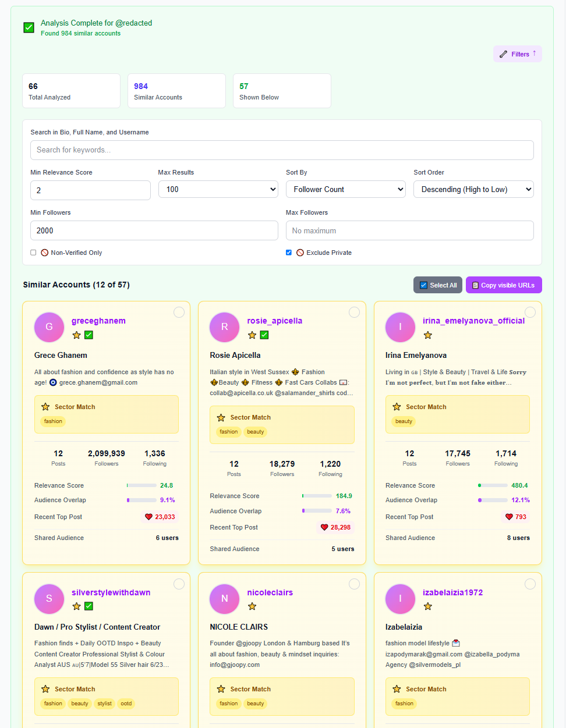Open the Sort By Follower Count dropdown

click(x=345, y=189)
